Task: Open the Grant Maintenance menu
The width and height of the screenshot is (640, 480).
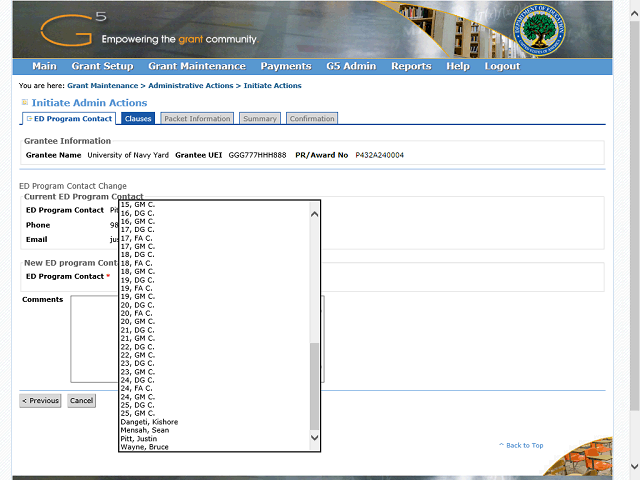Action: point(197,66)
